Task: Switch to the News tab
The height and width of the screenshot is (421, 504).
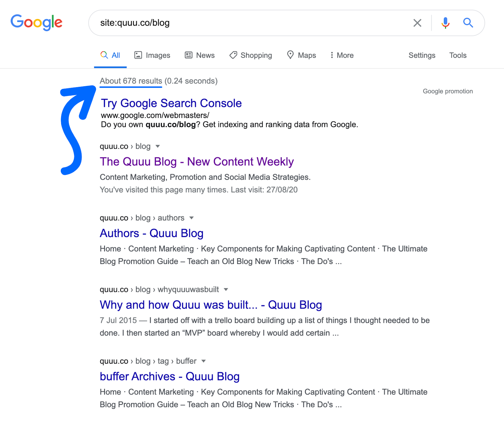Action: click(200, 55)
